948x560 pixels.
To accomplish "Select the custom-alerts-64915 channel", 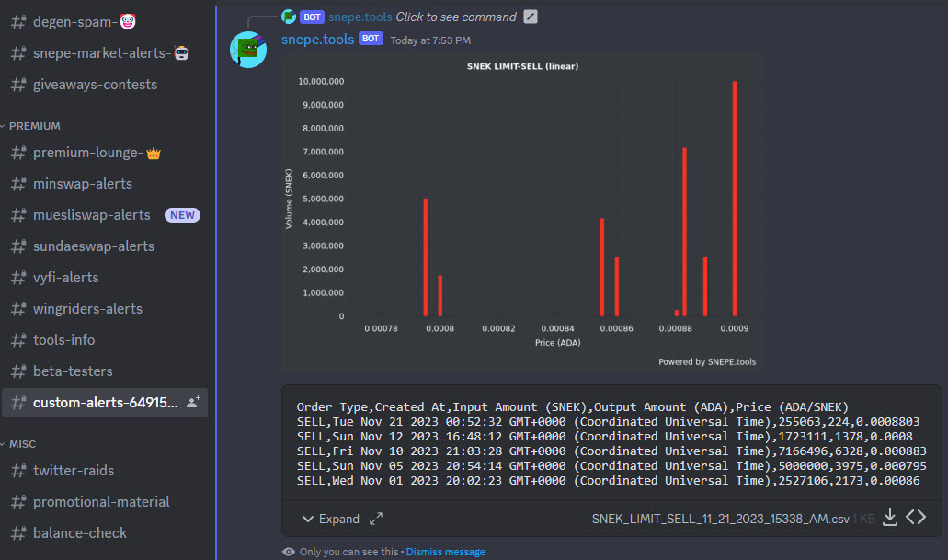I will pos(105,403).
